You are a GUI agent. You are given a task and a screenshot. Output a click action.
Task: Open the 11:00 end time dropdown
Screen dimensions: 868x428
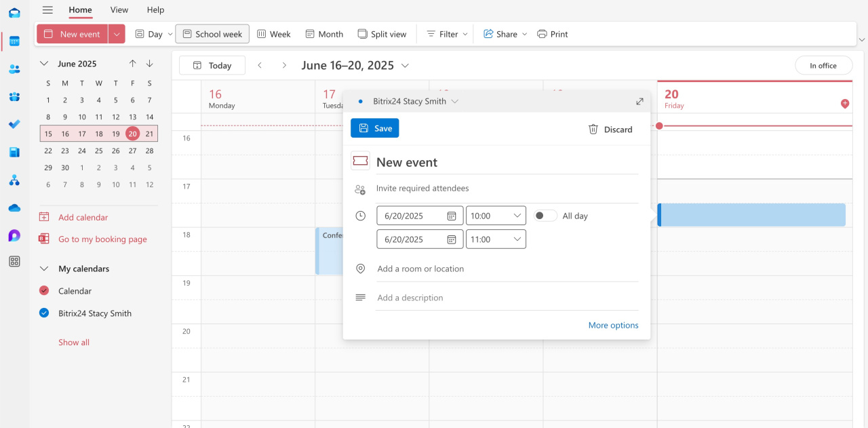pos(517,239)
